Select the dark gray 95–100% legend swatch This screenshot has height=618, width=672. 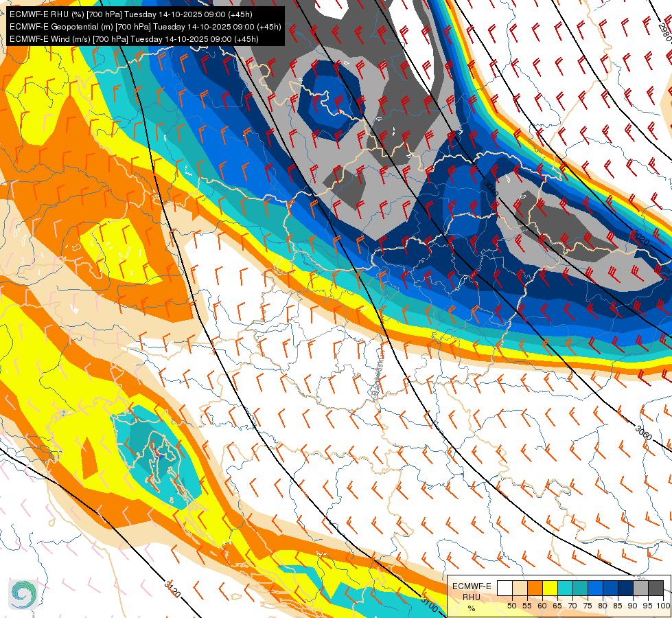[x=656, y=588]
